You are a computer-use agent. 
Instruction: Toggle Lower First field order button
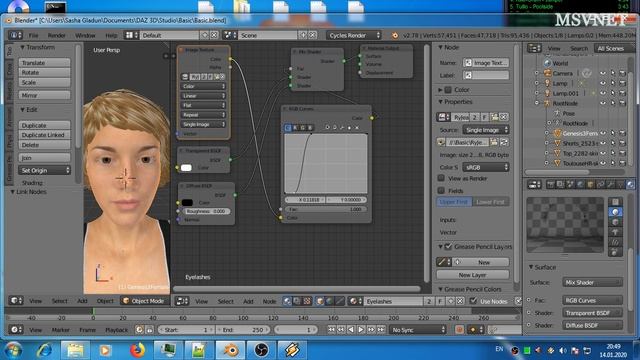click(x=491, y=202)
